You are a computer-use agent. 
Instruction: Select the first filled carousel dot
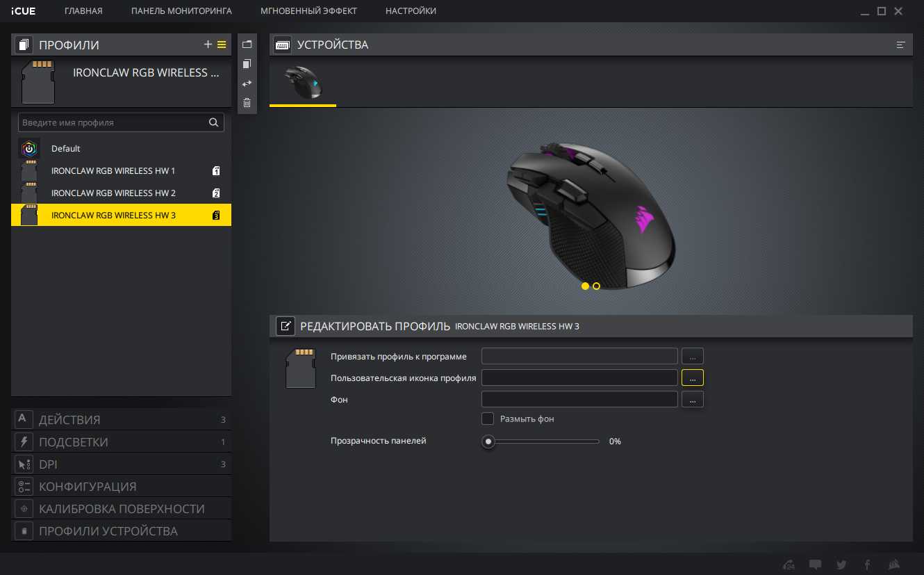pos(585,286)
